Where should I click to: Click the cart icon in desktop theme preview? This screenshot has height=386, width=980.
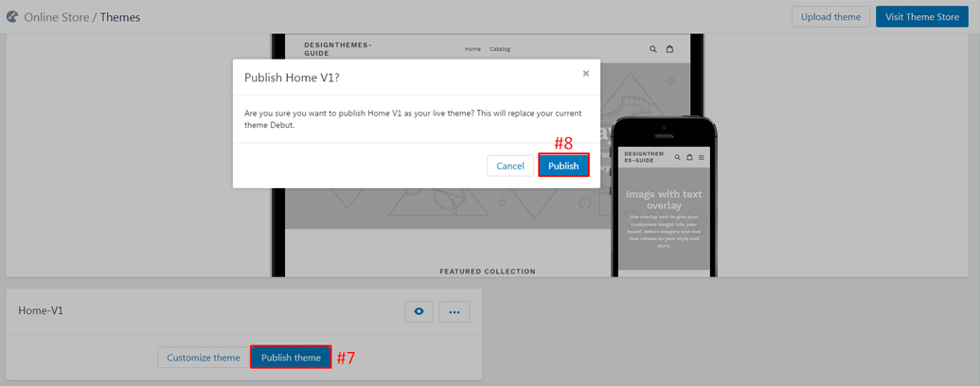[669, 49]
